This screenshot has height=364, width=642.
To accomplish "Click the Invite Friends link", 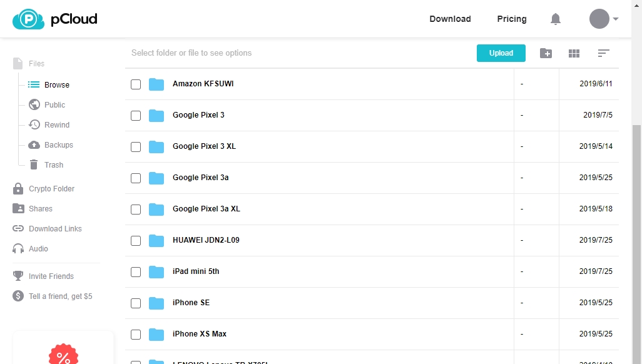I will (x=51, y=276).
